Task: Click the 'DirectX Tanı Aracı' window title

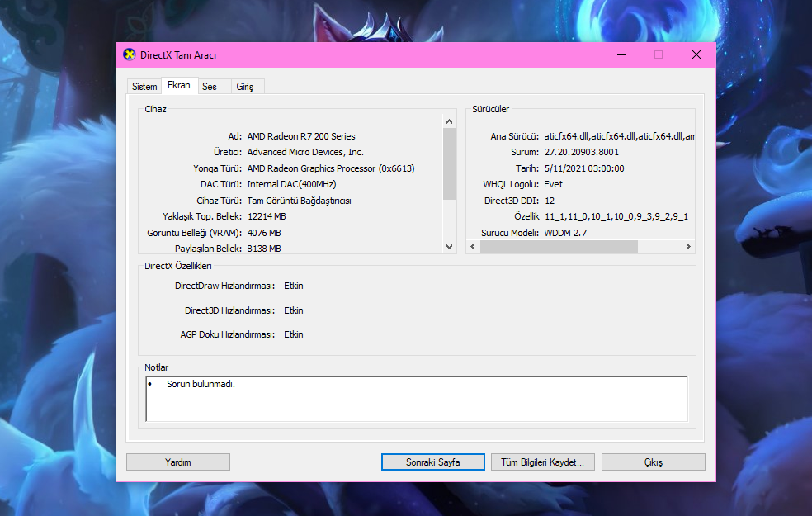Action: 178,55
